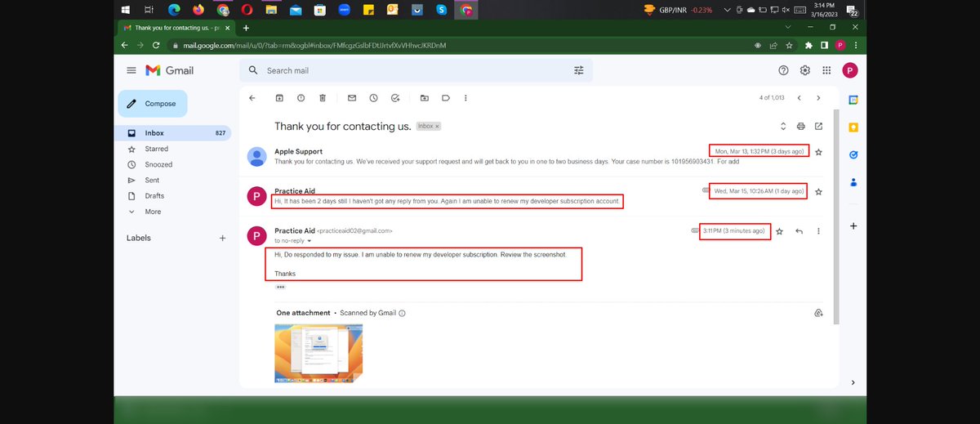Viewport: 980px width, 424px height.
Task: Open the Move to folder icon
Action: [x=425, y=98]
